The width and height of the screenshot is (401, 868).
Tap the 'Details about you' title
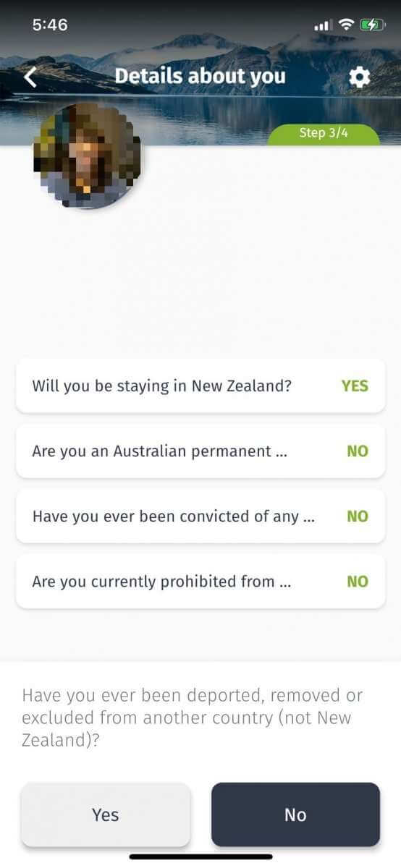point(200,76)
